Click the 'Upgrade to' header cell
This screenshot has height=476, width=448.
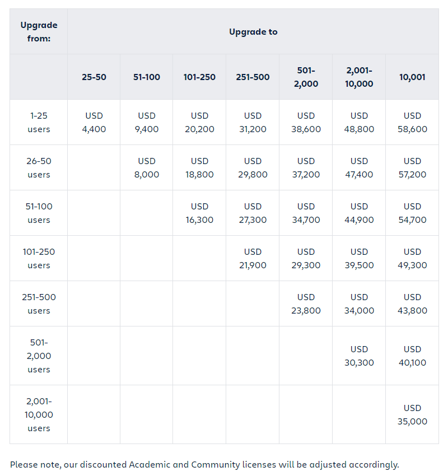(253, 31)
